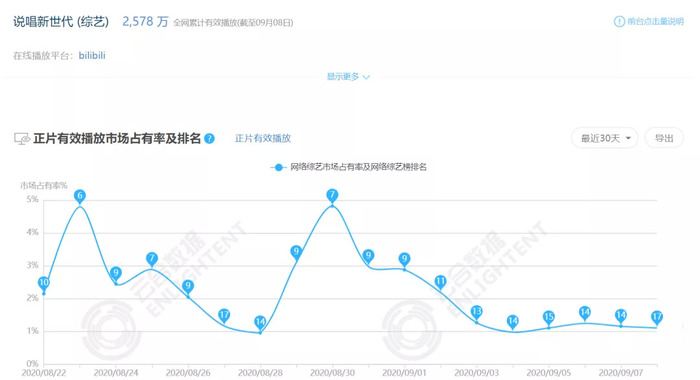Open the bilibili platform link

coord(92,55)
